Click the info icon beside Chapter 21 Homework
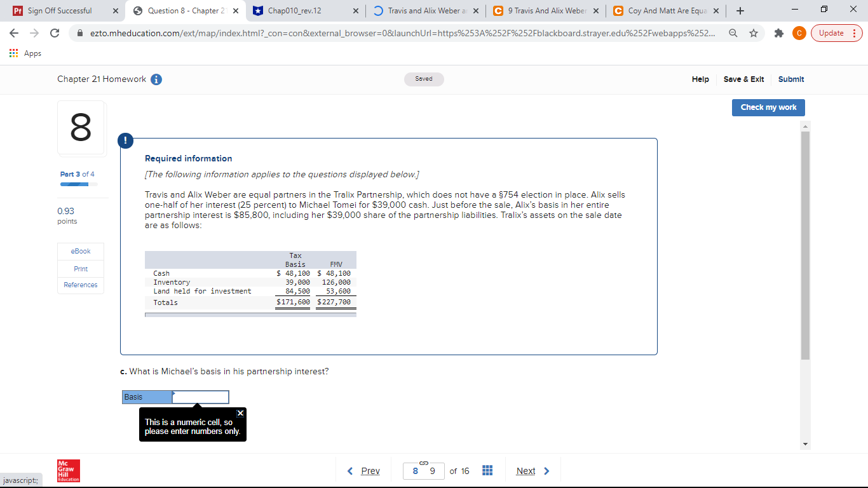 point(154,79)
